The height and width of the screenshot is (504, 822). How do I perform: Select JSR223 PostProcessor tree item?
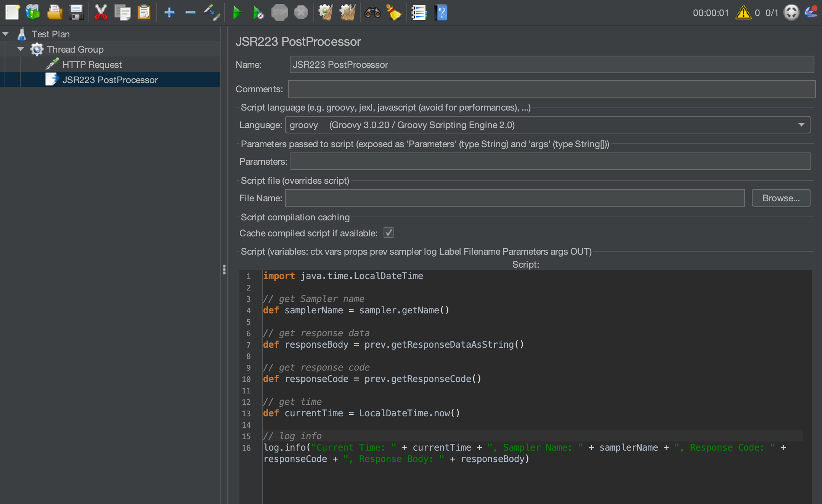point(110,80)
